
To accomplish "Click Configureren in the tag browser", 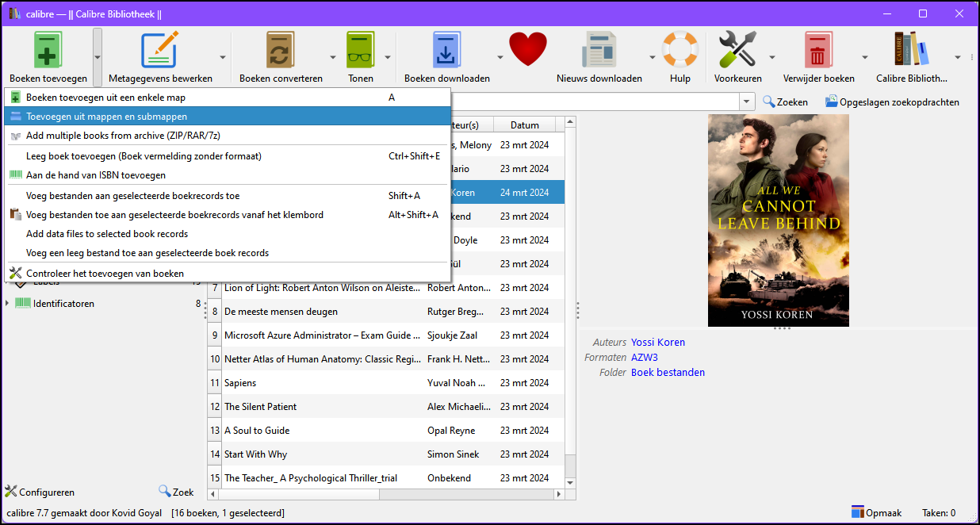I will 40,492.
